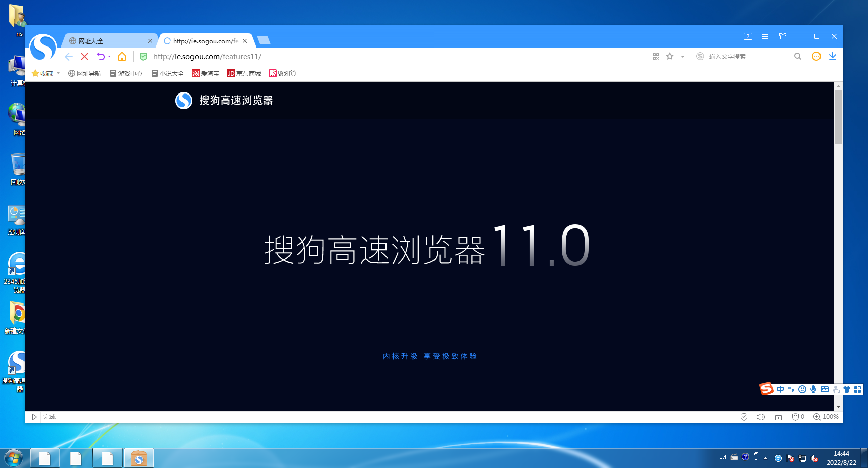Open the IME toolbox grid icon
Image resolution: width=868 pixels, height=468 pixels.
857,389
